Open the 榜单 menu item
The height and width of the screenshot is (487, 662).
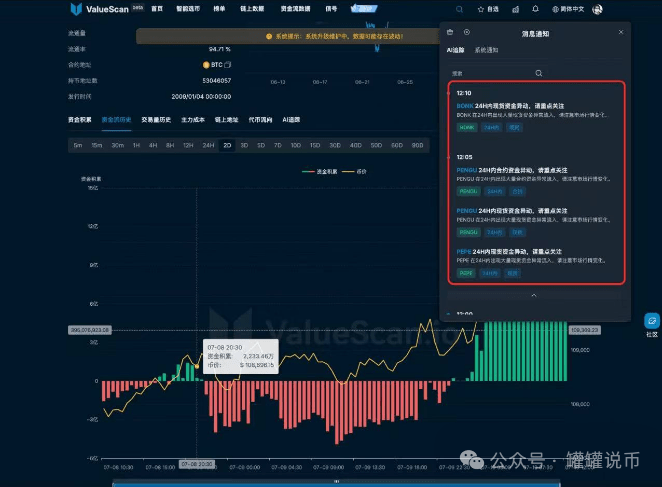(x=219, y=9)
